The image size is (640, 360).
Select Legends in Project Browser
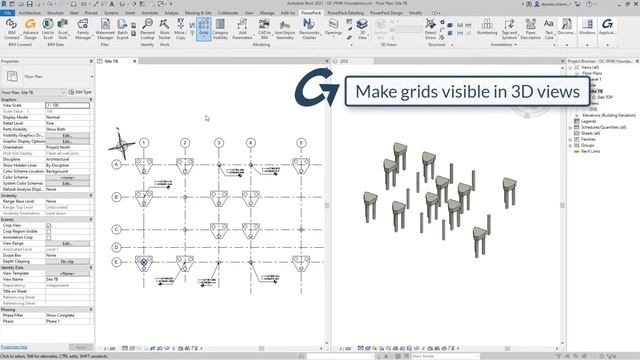point(589,121)
